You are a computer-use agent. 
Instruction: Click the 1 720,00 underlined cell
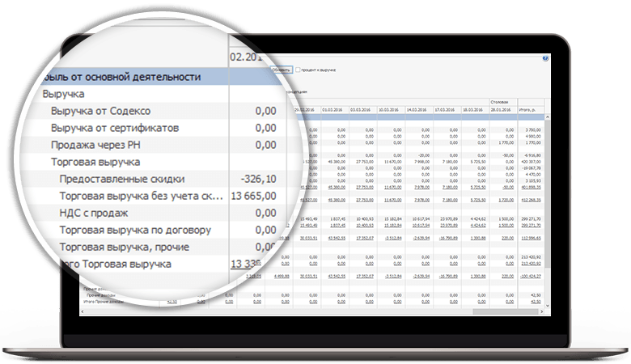[x=506, y=200]
